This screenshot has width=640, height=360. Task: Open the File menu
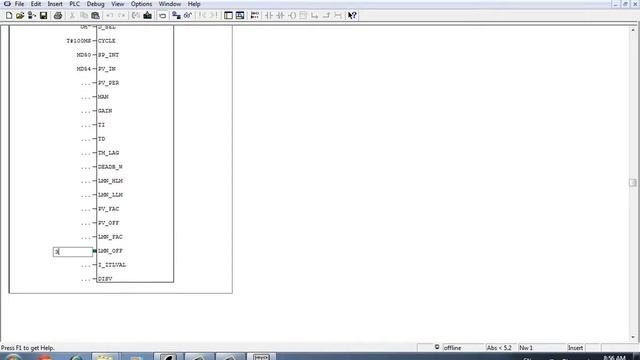[19, 4]
